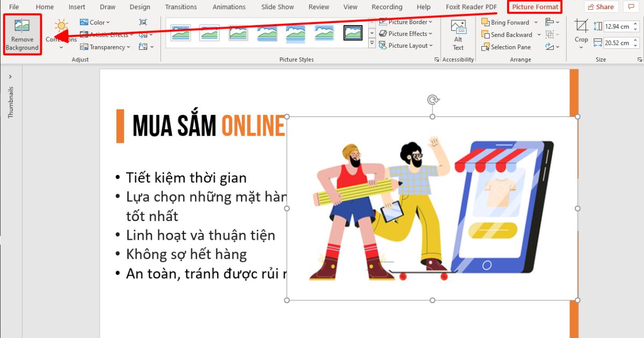
Task: Open the Picture Layout dropdown
Action: pos(406,46)
